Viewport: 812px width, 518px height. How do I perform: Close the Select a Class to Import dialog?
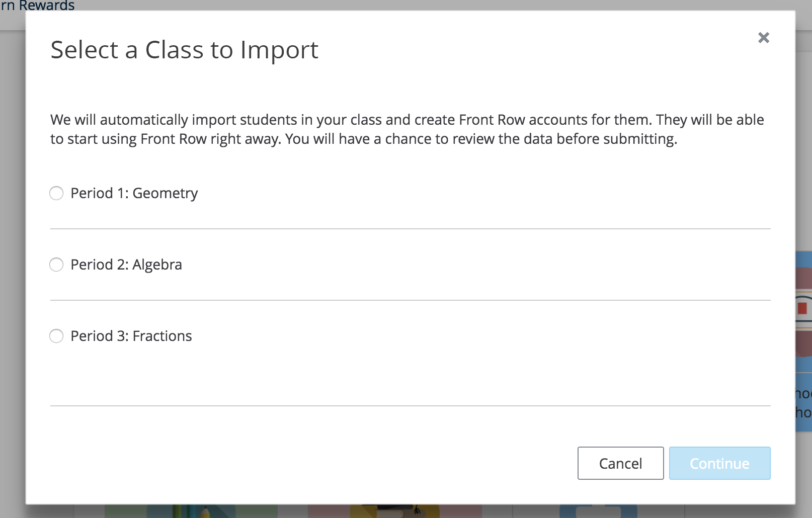click(x=763, y=38)
